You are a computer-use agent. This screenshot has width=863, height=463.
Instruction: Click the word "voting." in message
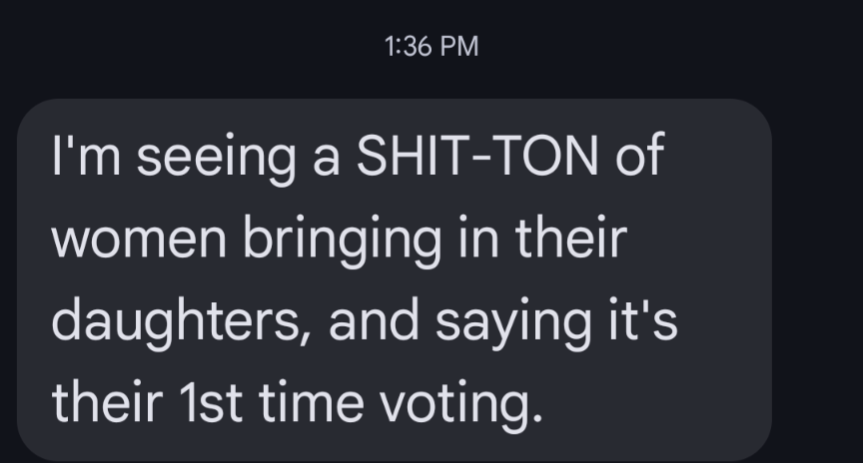click(x=461, y=404)
